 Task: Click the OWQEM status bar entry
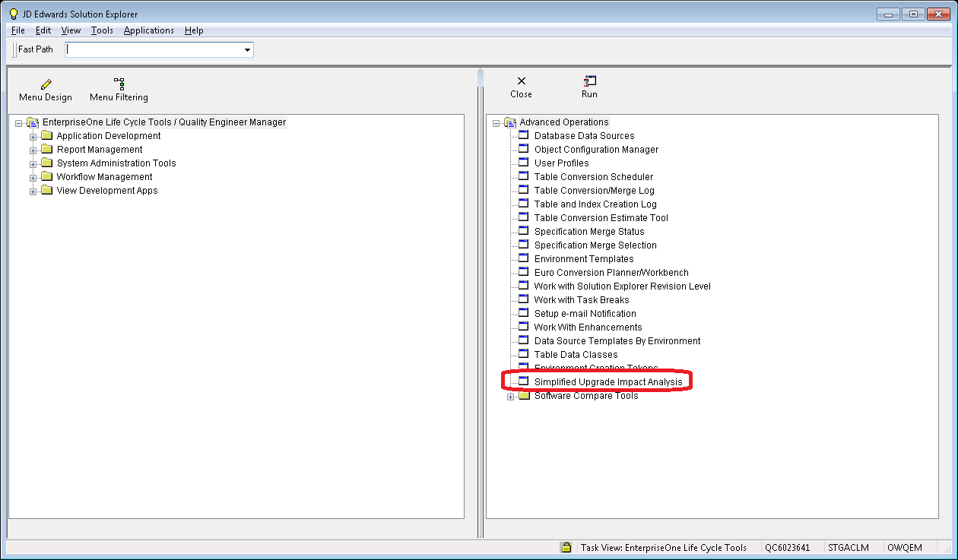click(904, 547)
